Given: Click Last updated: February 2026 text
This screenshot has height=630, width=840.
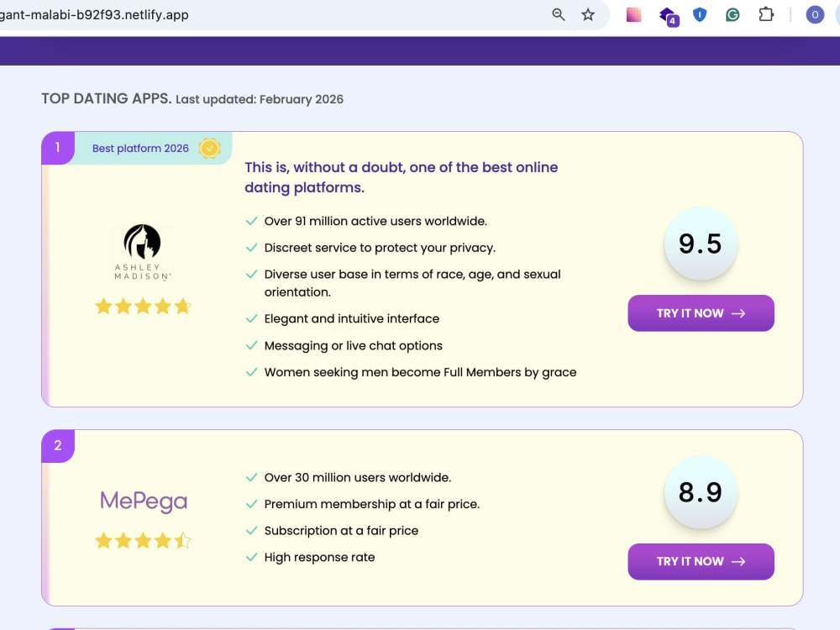Looking at the screenshot, I should (x=260, y=100).
